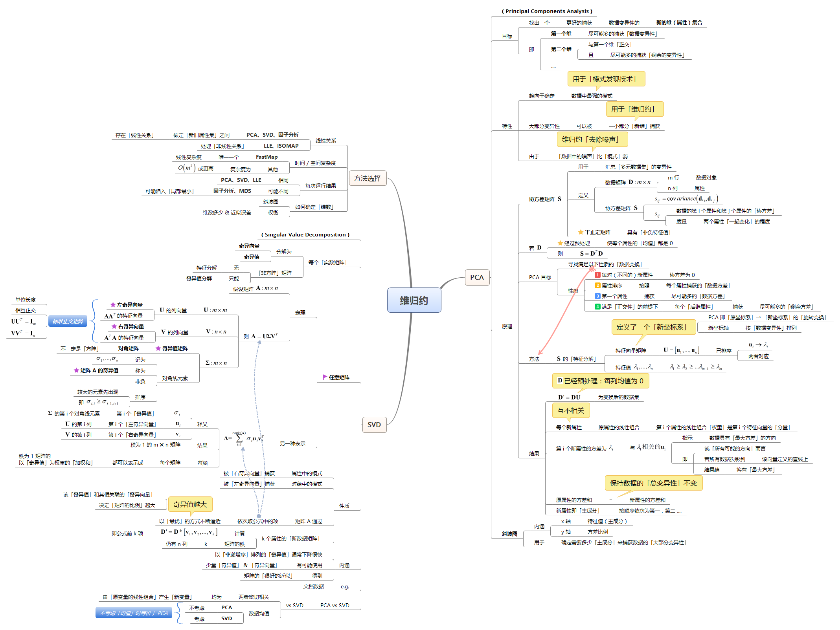Click the red number 1 priority marker
Image resolution: width=840 pixels, height=630 pixels.
pos(597,275)
